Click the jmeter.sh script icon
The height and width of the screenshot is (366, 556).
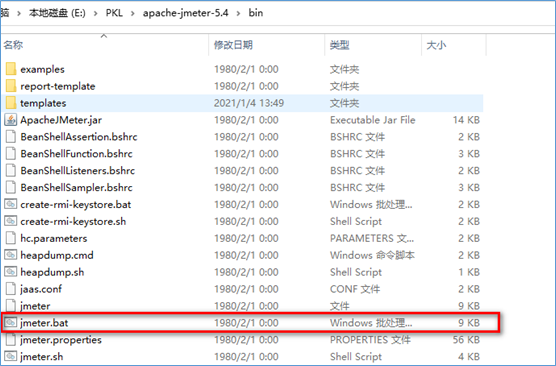11,356
